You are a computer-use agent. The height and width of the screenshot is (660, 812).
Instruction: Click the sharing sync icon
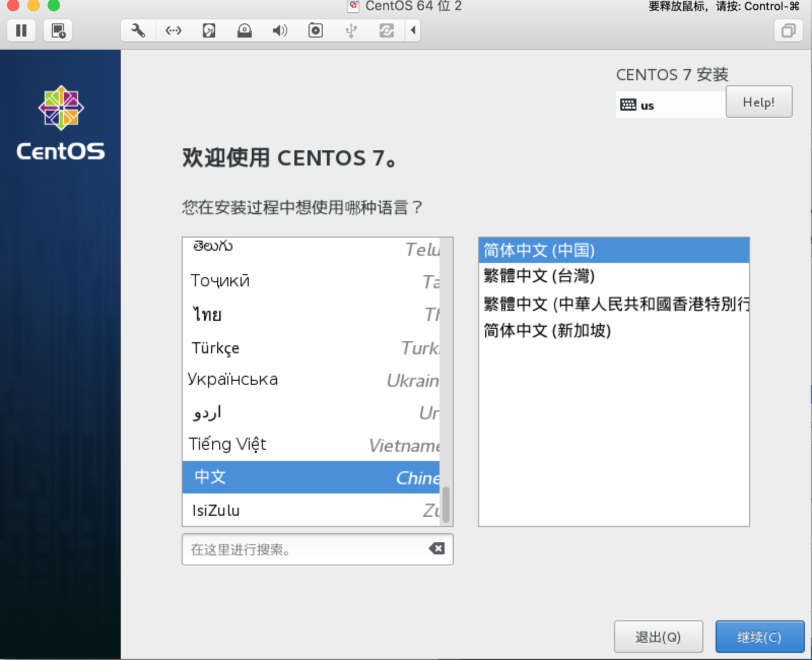point(387,30)
